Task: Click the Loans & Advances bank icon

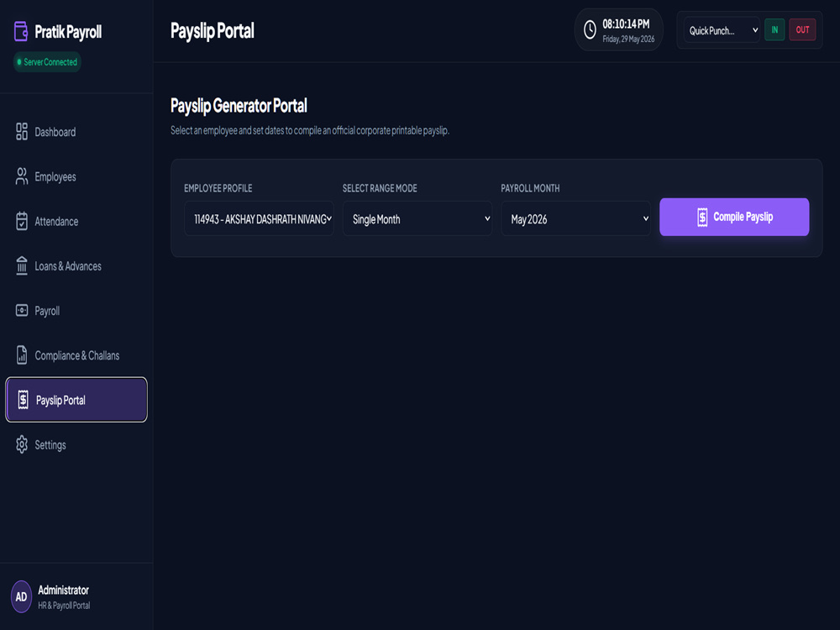Action: [x=22, y=265]
